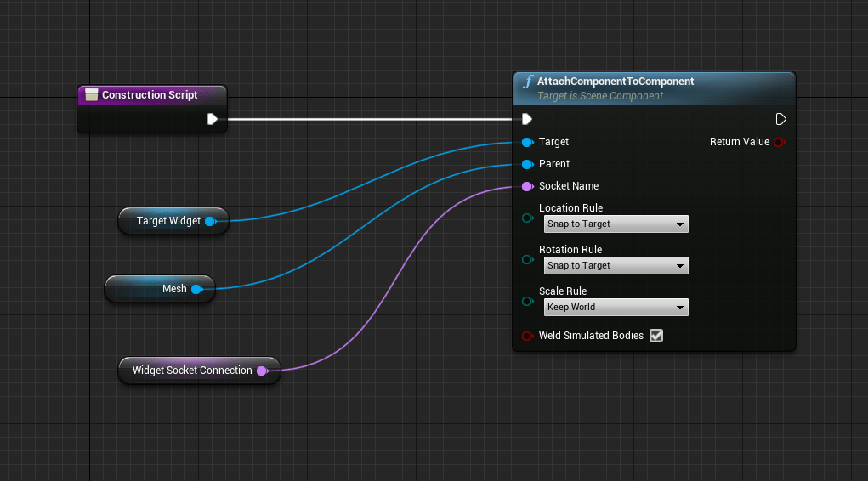Click the AttachComponentToComponent execution output pin
The width and height of the screenshot is (868, 481).
[780, 119]
